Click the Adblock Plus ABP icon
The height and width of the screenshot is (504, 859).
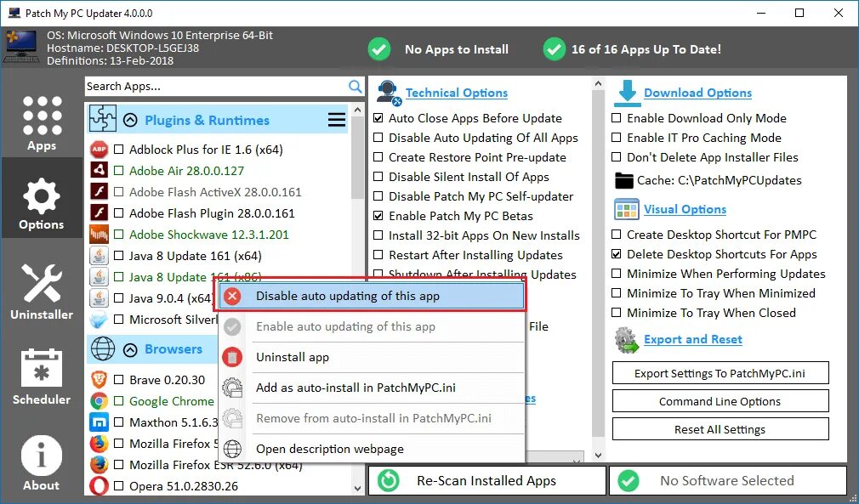[100, 150]
